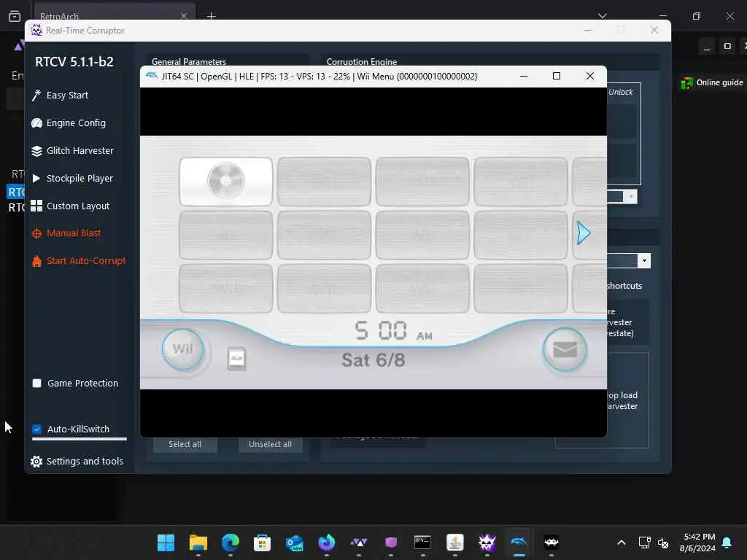The image size is (747, 560).
Task: Click the Glitch Harvester layers icon
Action: pos(36,151)
